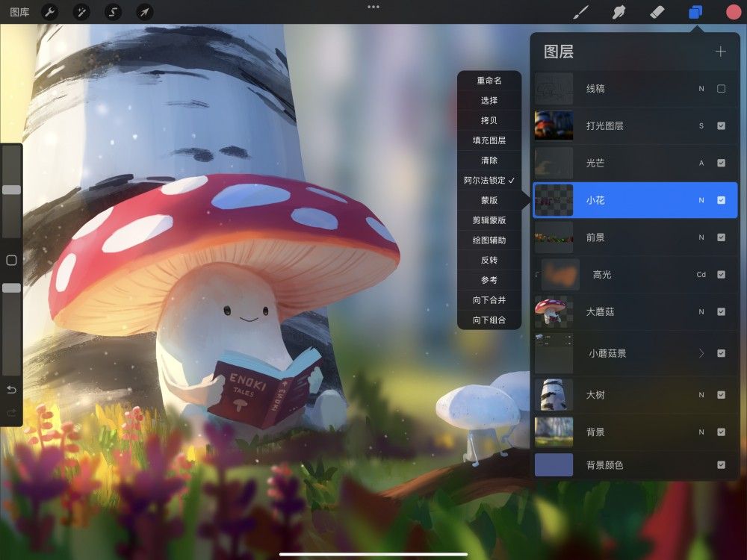Screen dimensions: 747x560
Task: Select 剪辑蒙版 in the context menu
Action: tap(489, 220)
